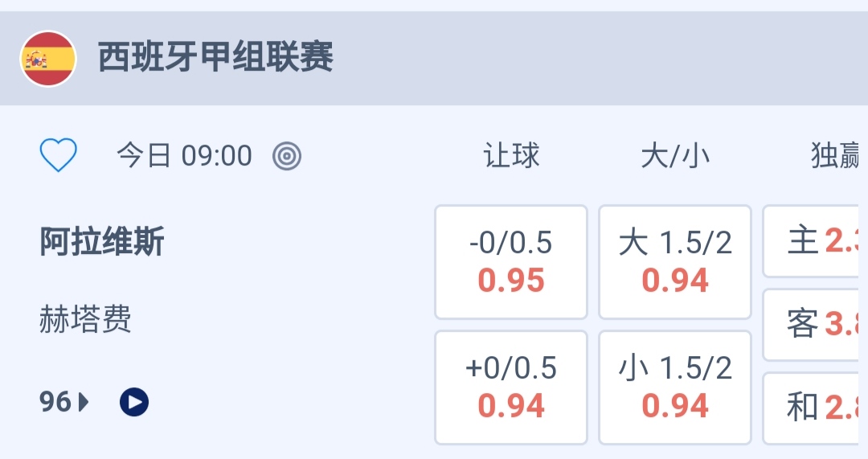Expand more markets arrow beside 96

click(84, 401)
